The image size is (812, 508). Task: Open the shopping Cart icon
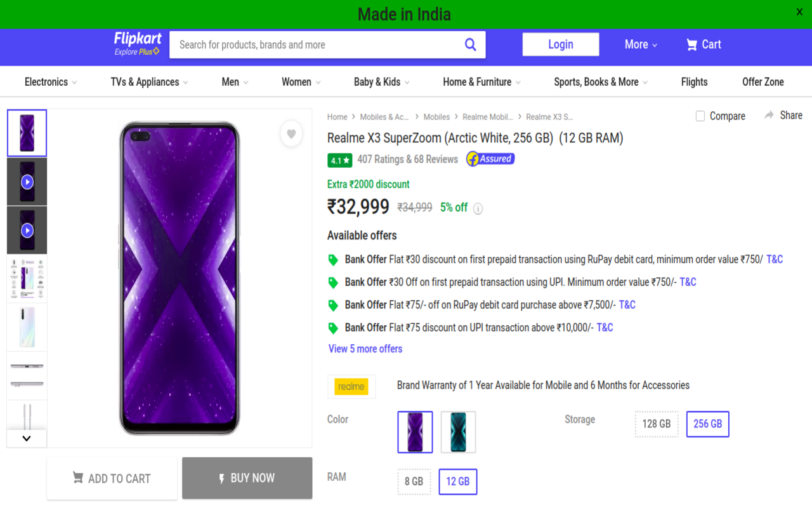[692, 44]
